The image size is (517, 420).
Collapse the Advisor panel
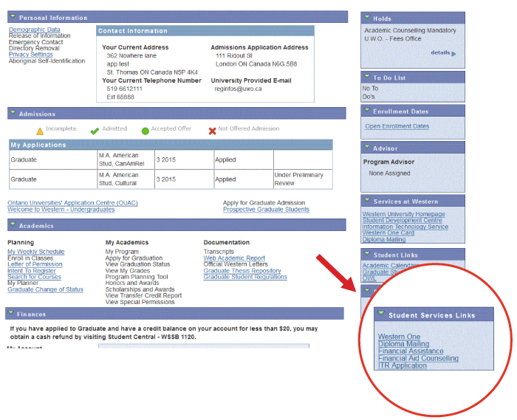(367, 147)
